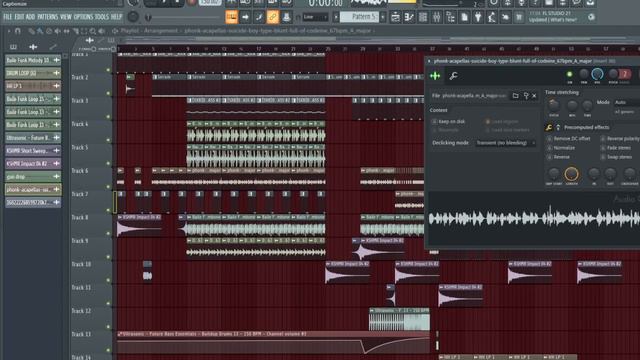Image resolution: width=640 pixels, height=360 pixels.
Task: Open the Piano roll icon
Action: pos(409,17)
